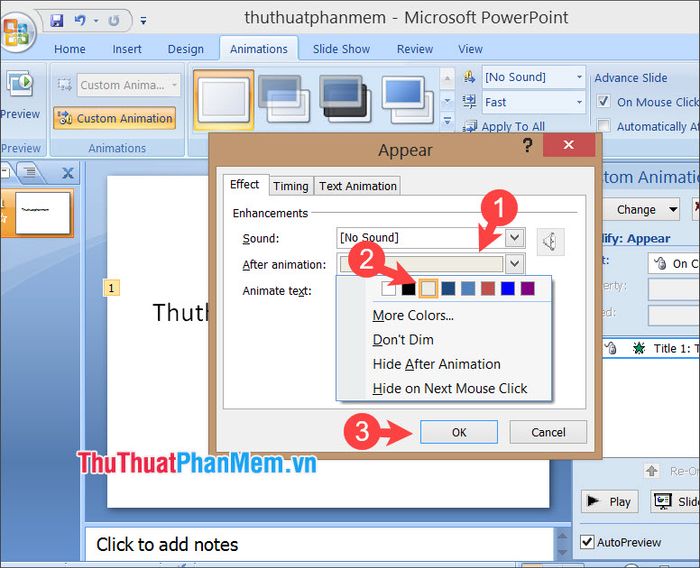Switch to the Slide Show tab
Image resolution: width=700 pixels, height=568 pixels.
(x=342, y=49)
